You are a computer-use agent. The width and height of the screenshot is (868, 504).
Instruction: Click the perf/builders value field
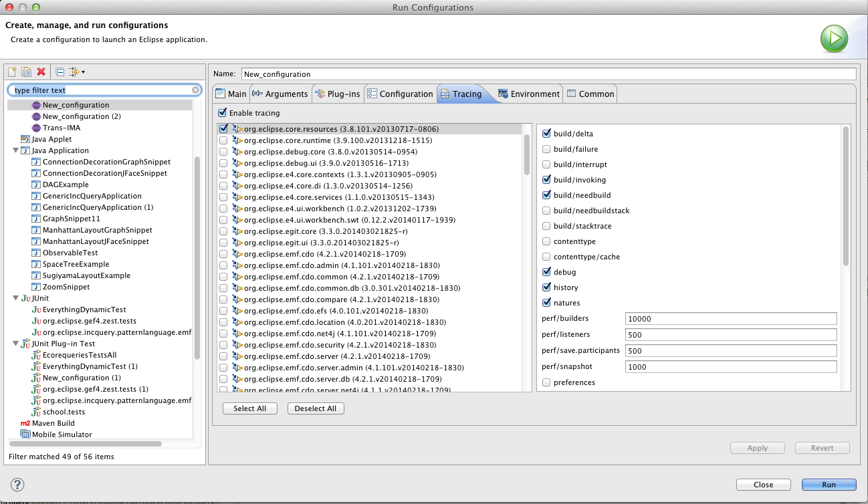tap(730, 319)
